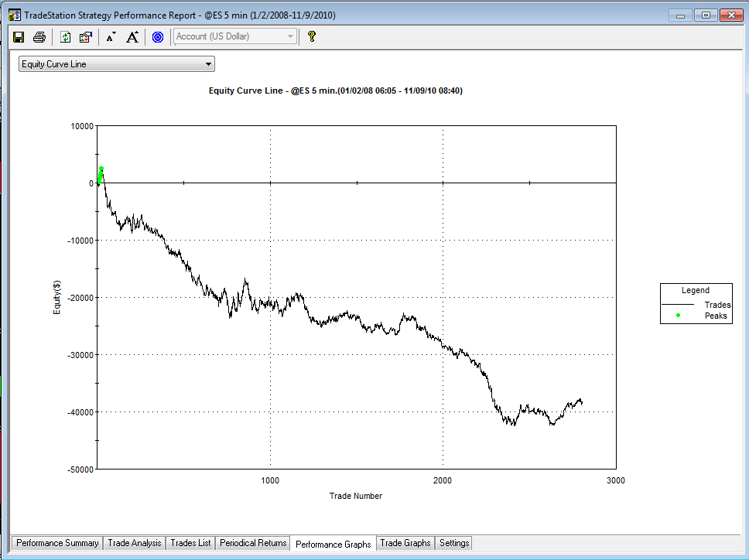The height and width of the screenshot is (560, 749).
Task: Switch to Performance Summary tab
Action: [57, 543]
